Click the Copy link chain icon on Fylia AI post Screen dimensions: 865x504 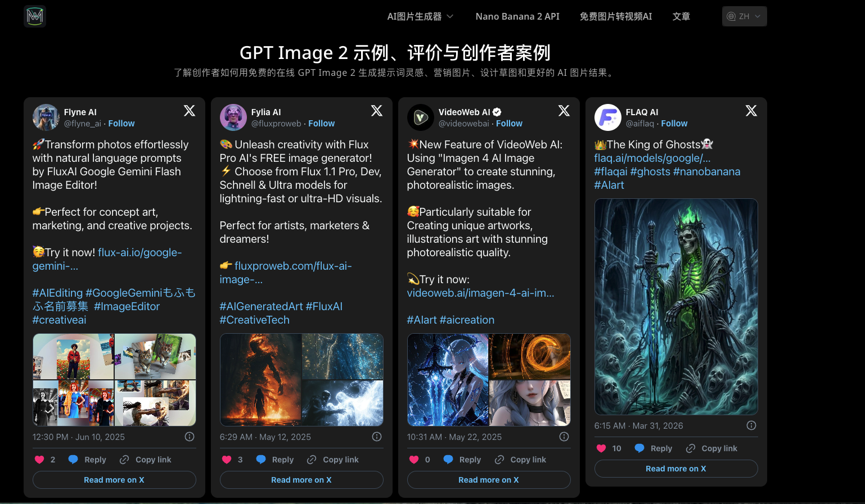coord(312,460)
